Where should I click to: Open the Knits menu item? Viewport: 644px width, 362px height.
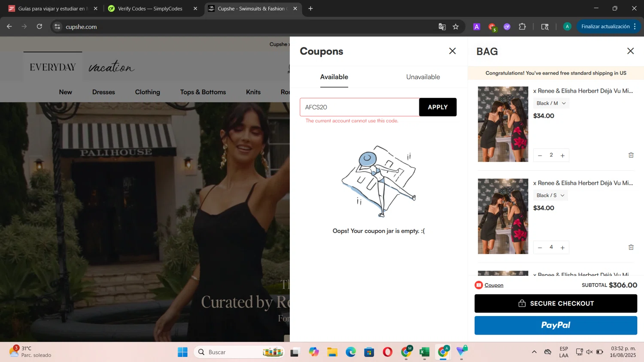tap(253, 92)
